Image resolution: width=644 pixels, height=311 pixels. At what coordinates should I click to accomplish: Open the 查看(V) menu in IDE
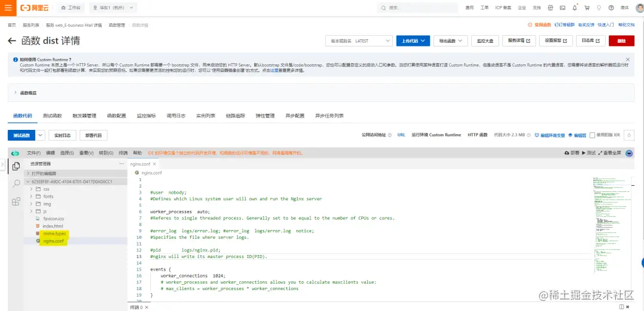click(x=86, y=153)
